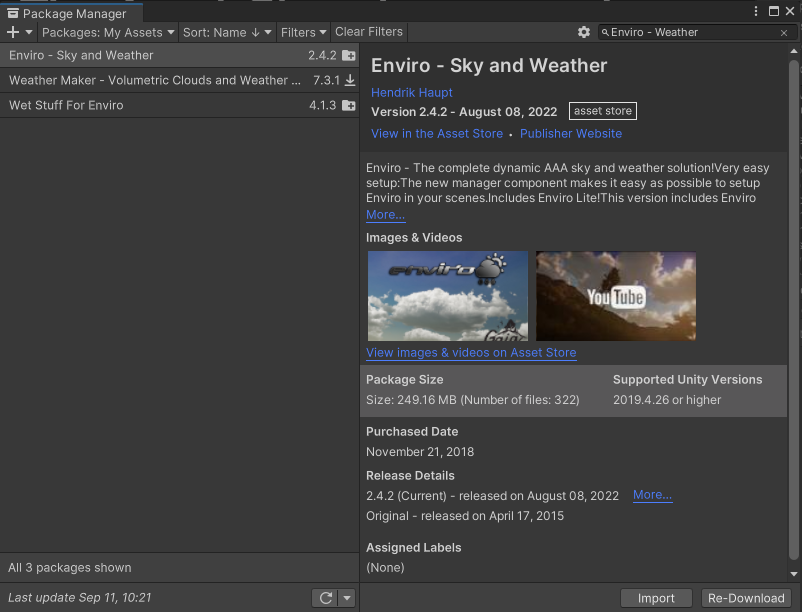Click the details panel vertical scrollbar
Viewport: 802px width, 612px height.
(x=794, y=310)
